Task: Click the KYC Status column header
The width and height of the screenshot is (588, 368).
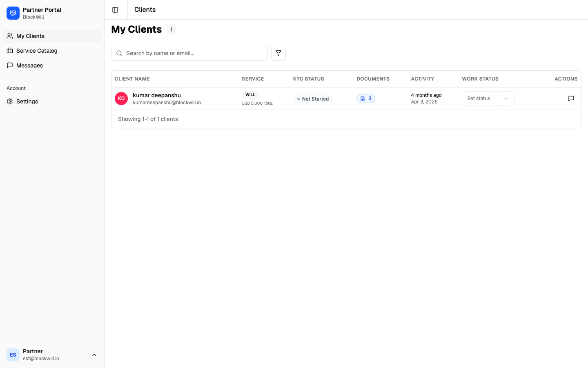Action: pyautogui.click(x=309, y=79)
